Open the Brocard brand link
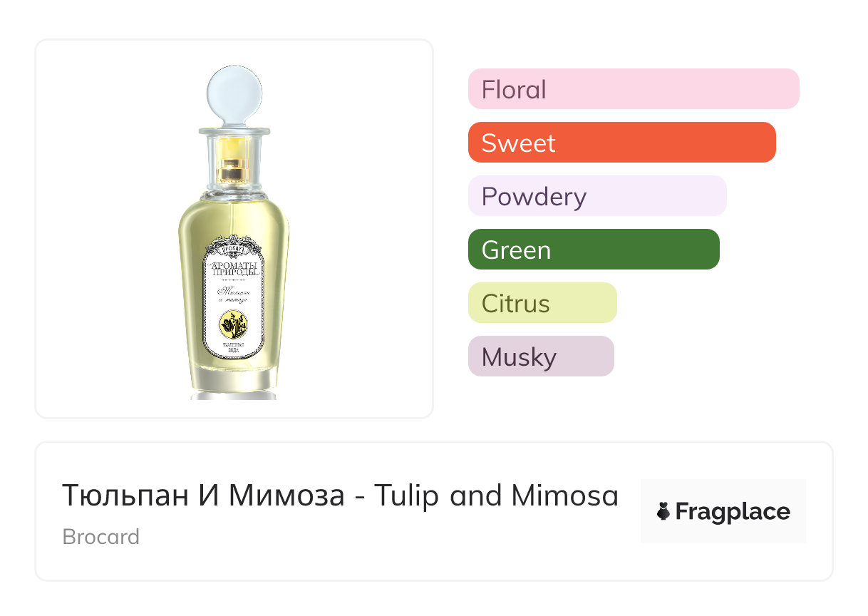 101,536
